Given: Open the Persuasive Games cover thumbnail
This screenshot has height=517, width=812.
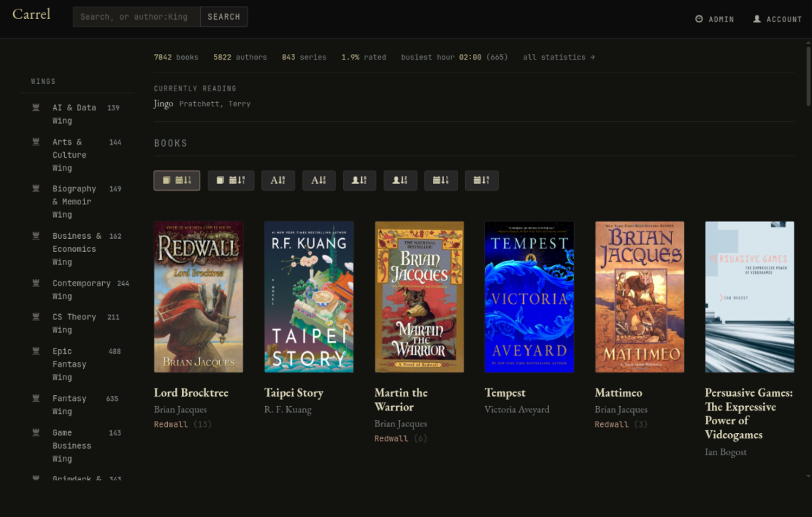Looking at the screenshot, I should click(x=750, y=297).
